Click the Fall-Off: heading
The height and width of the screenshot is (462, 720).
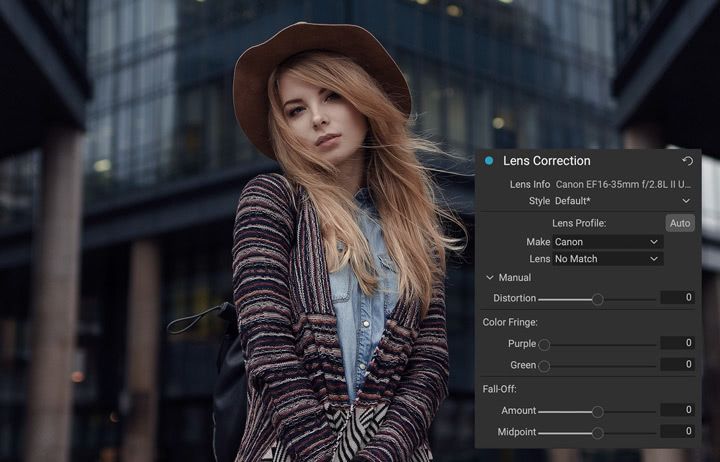pos(500,389)
